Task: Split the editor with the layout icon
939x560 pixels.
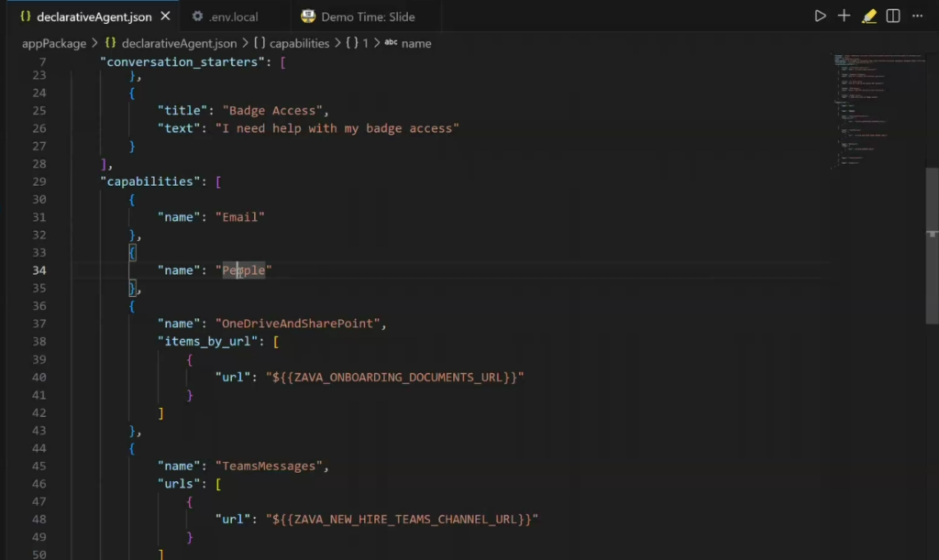Action: point(892,16)
